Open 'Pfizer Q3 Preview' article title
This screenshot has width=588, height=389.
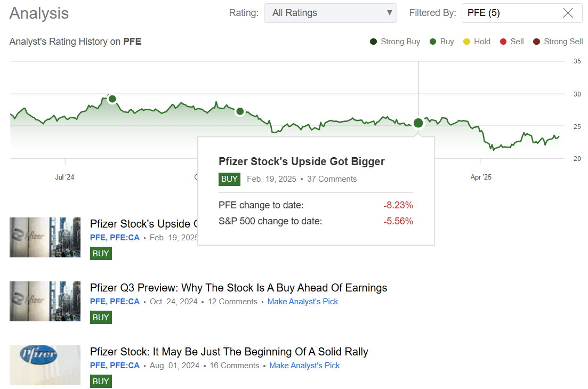238,287
